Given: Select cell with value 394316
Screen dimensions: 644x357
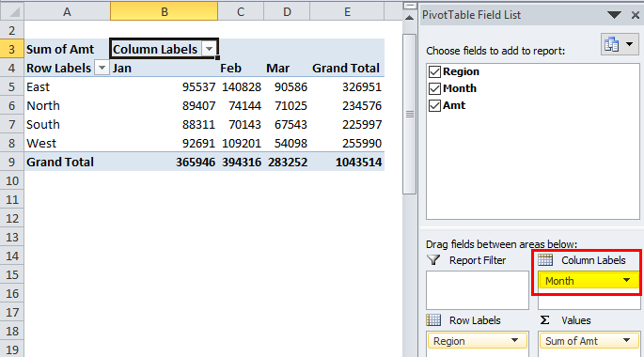Looking at the screenshot, I should click(x=241, y=163).
